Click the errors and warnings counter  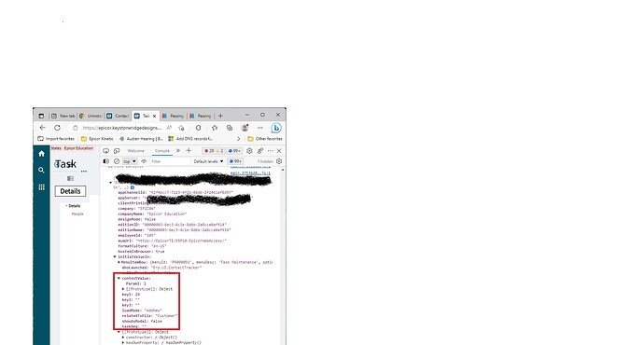pyautogui.click(x=214, y=151)
